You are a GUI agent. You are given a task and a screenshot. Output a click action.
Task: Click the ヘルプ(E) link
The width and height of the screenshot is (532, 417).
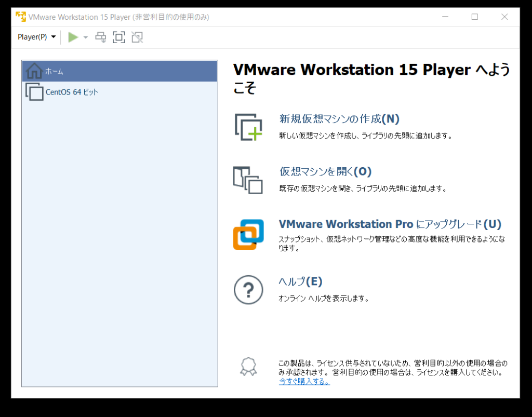300,281
